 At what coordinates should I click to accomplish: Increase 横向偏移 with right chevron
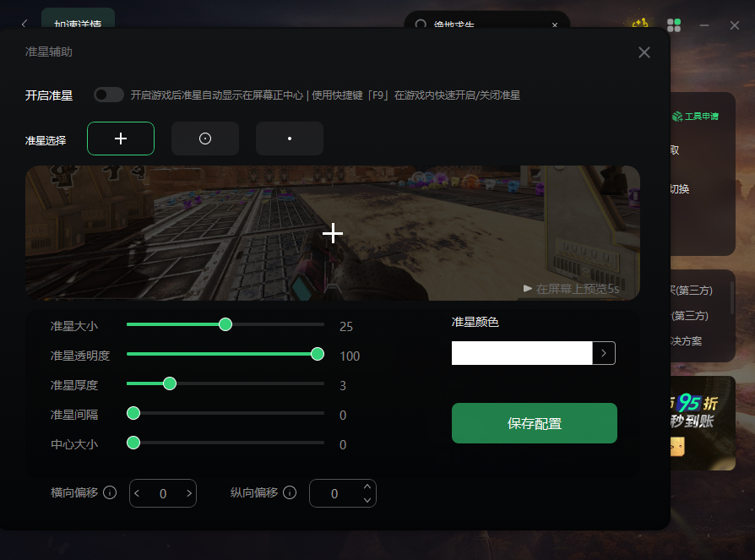[x=189, y=493]
